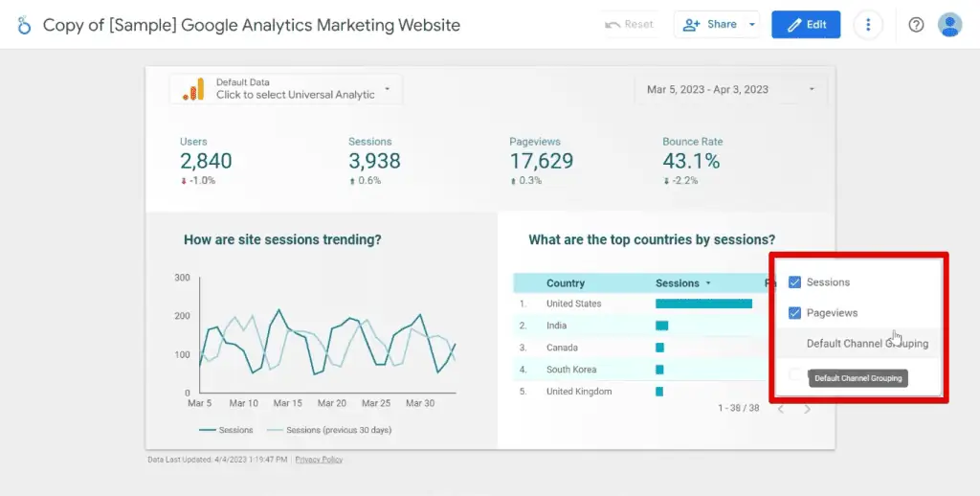Click the Country column header
Screen dimensions: 980x496
click(x=566, y=283)
